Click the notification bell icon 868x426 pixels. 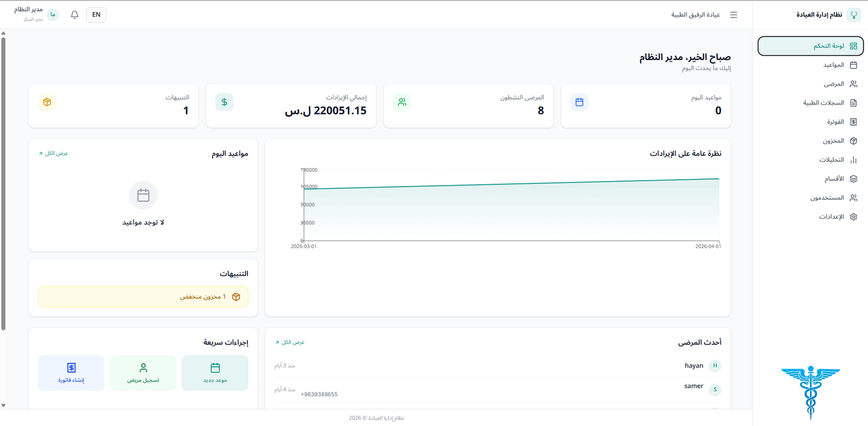(75, 15)
